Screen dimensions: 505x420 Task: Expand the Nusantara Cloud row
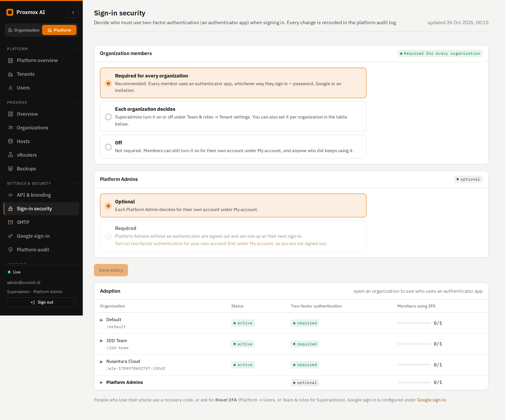coord(102,362)
